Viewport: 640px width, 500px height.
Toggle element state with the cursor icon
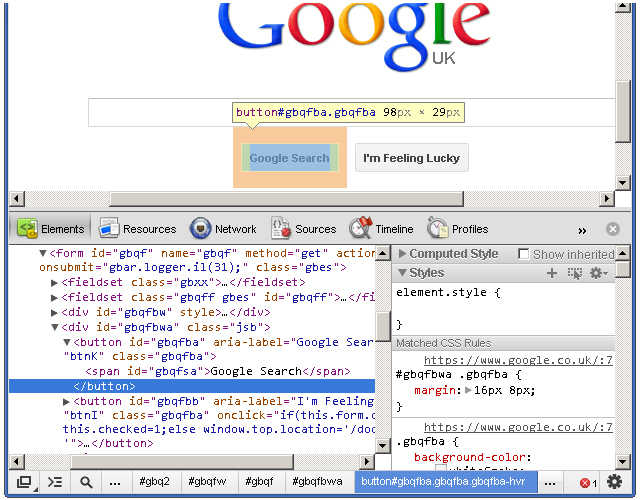pos(575,273)
